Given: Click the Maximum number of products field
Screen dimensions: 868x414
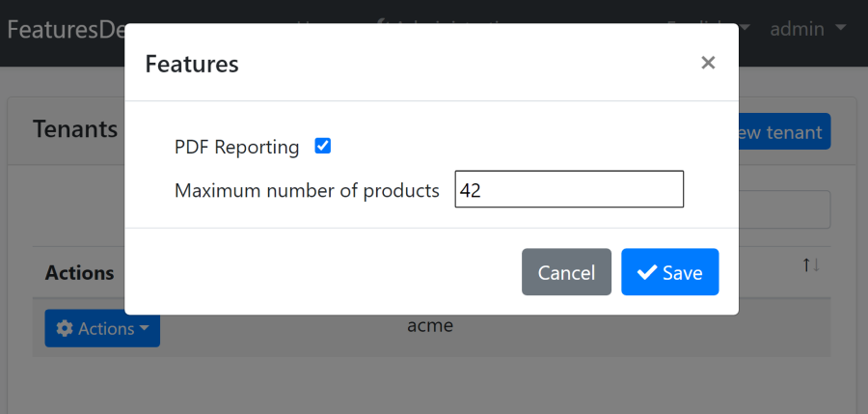Looking at the screenshot, I should coord(569,189).
